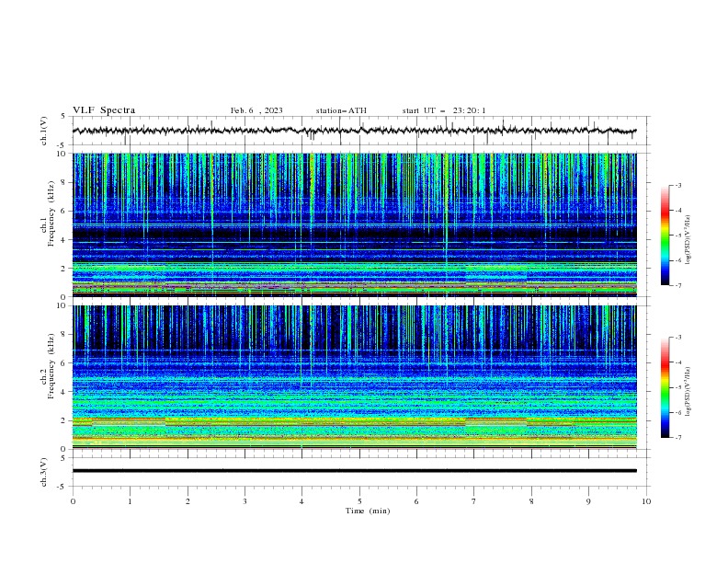Click the "6" kHz tick of ch.2 spectrogram
The image size is (728, 563).
[65, 363]
